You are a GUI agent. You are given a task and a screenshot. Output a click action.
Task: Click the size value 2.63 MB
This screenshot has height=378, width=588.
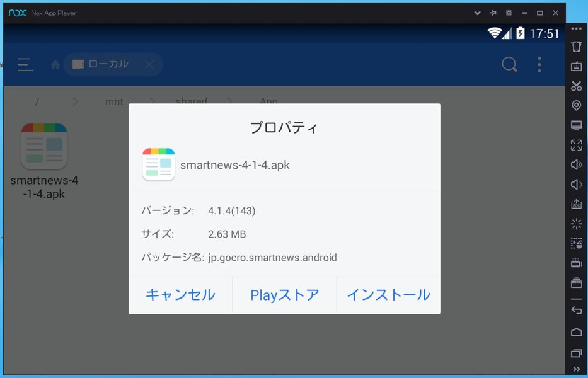[227, 234]
